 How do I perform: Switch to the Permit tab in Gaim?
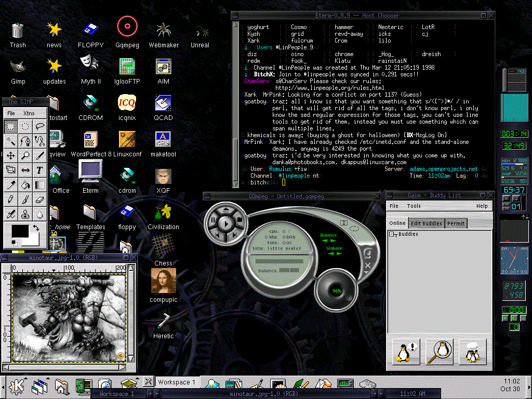point(456,223)
